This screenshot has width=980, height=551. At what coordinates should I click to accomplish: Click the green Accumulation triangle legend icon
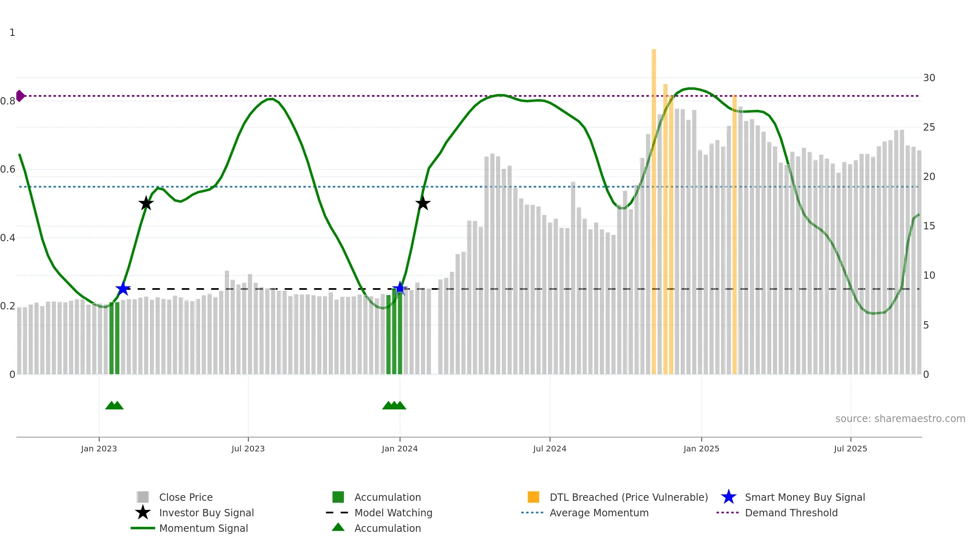pyautogui.click(x=338, y=527)
